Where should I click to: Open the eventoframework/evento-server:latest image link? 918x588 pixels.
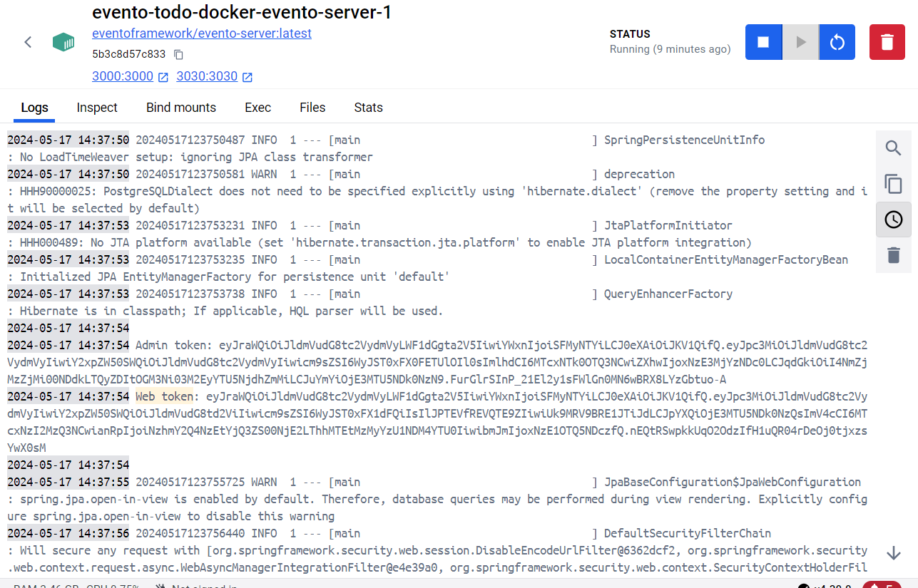[202, 33]
